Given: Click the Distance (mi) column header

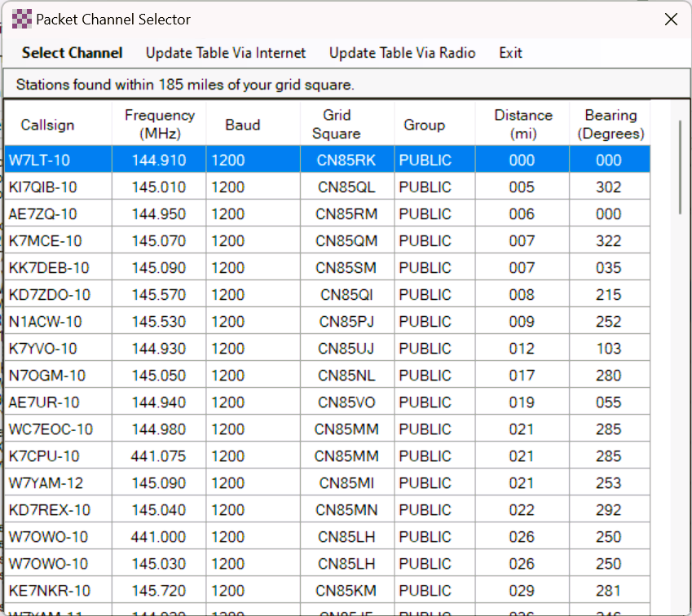Looking at the screenshot, I should pos(522,125).
